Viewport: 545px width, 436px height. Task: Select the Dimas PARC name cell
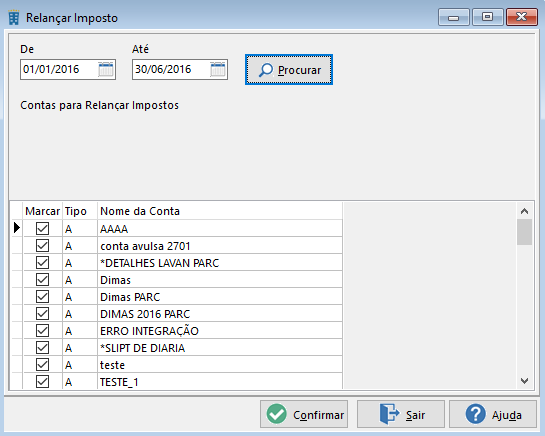[x=220, y=297]
